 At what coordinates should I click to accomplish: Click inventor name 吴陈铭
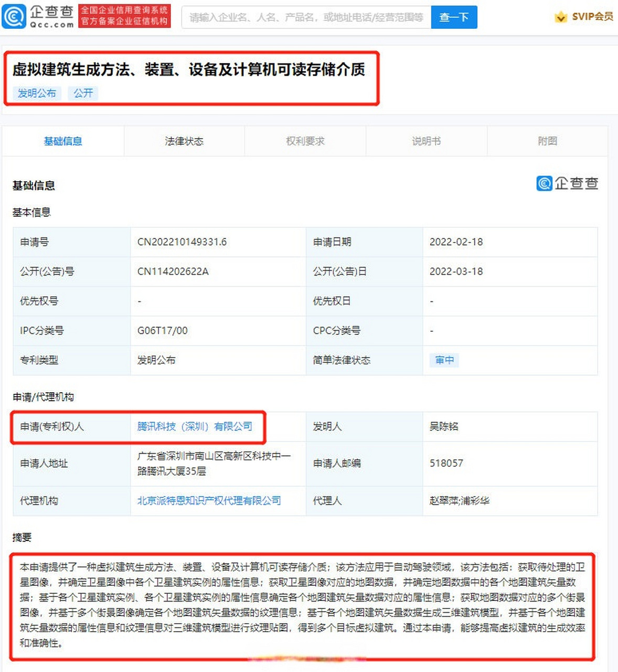click(x=444, y=426)
